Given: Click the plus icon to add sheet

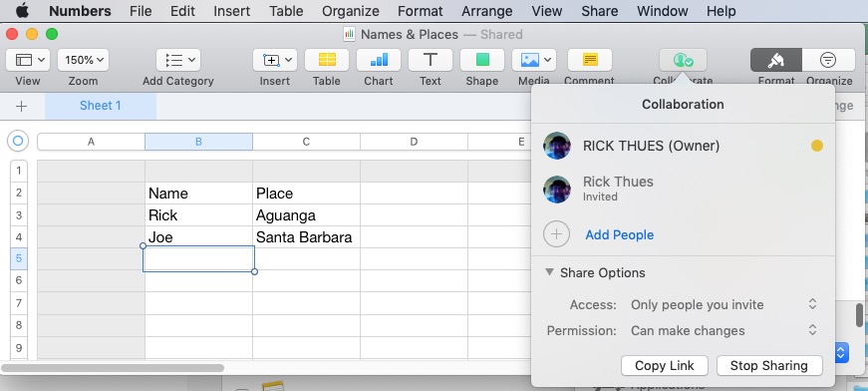Looking at the screenshot, I should point(21,106).
